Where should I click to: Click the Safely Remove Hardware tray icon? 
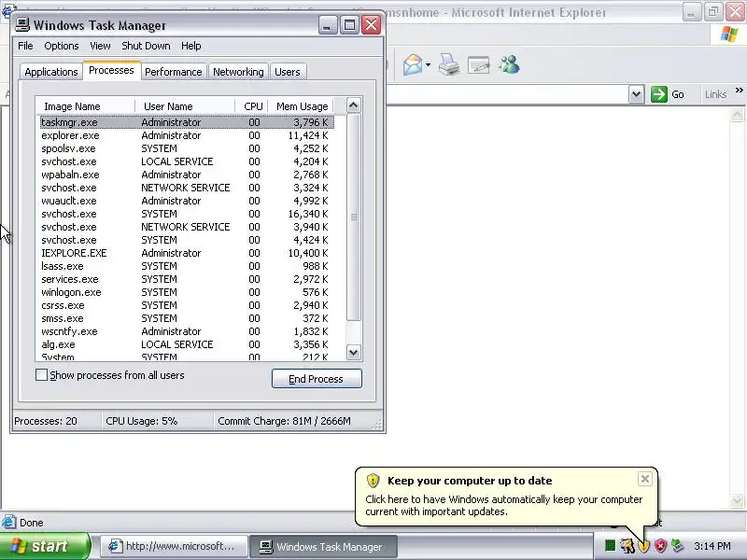(x=676, y=546)
